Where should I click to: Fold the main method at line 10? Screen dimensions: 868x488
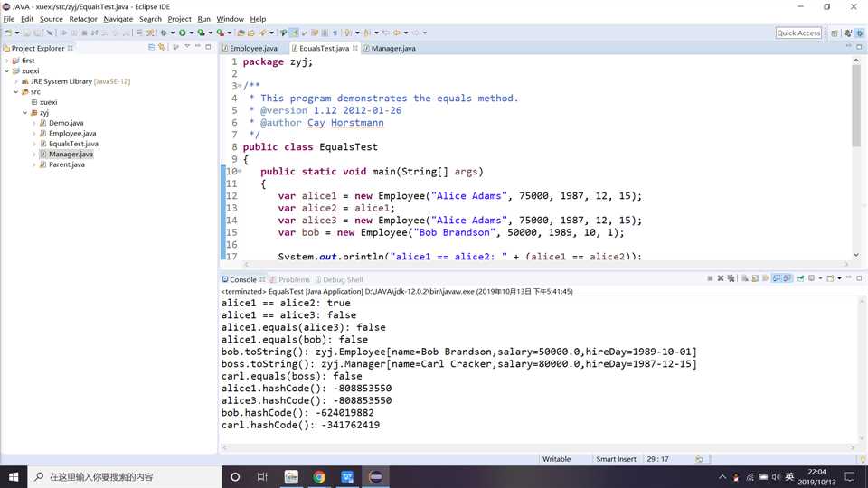click(240, 172)
